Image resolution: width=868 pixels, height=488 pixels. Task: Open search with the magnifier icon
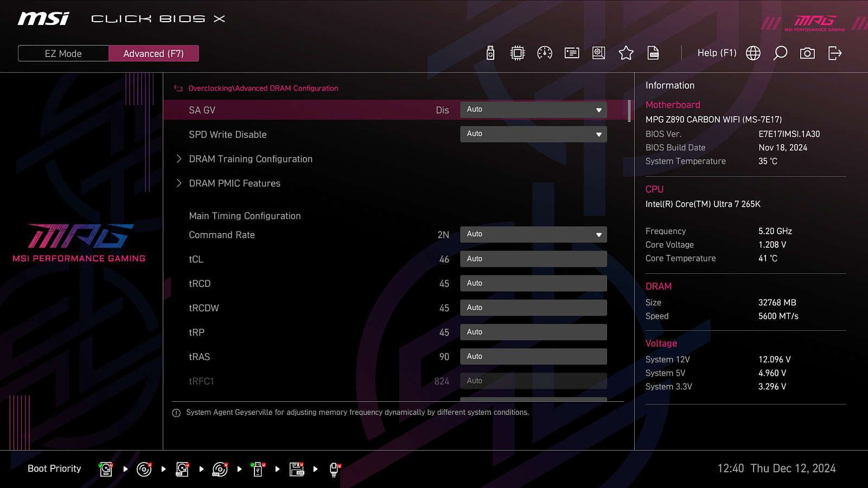pyautogui.click(x=780, y=53)
